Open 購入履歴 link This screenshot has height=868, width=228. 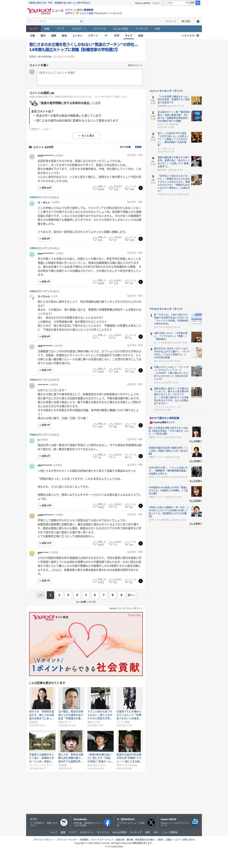tap(186, 21)
